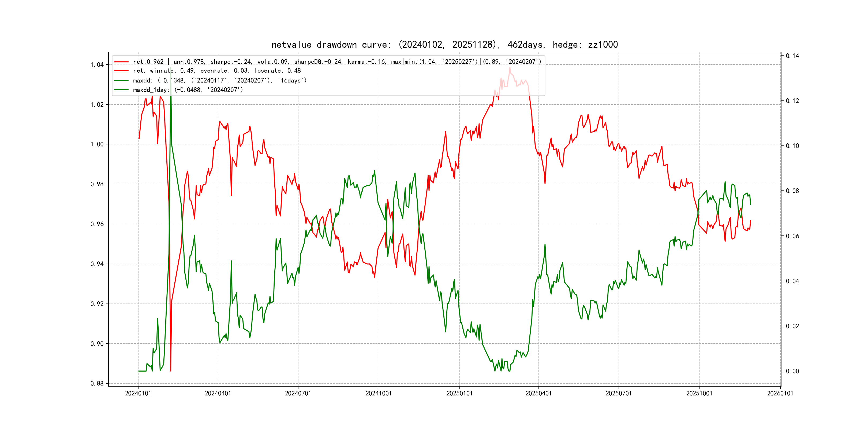Click the 20250101 x-axis tick label
The height and width of the screenshot is (434, 868).
tap(460, 393)
